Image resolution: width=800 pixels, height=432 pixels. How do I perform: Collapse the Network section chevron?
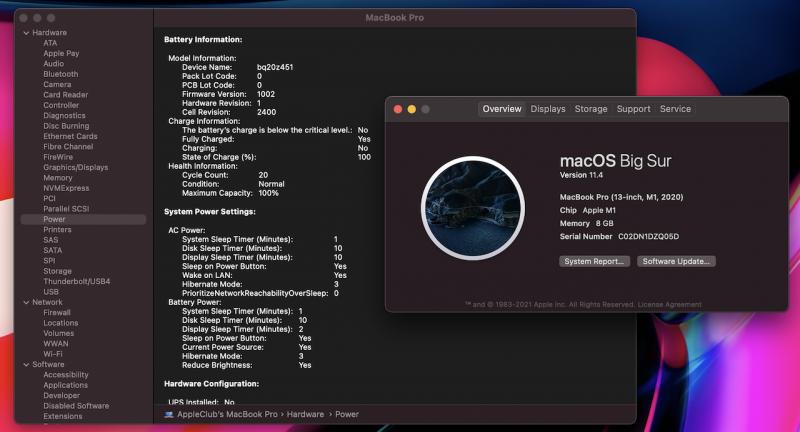[x=26, y=302]
